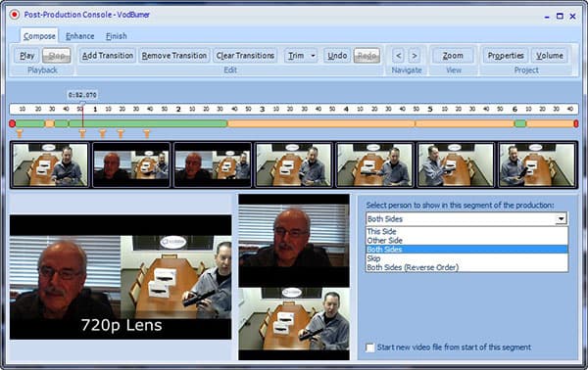Click the navigate next arrow button

tap(415, 56)
